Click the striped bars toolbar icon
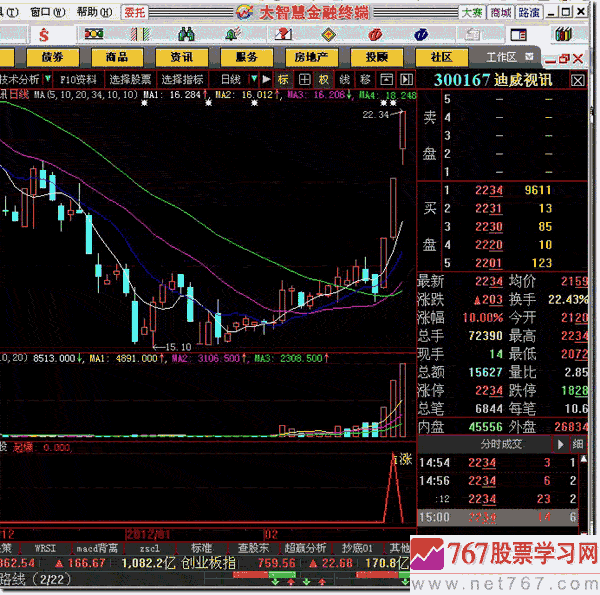600x595 pixels. point(140,34)
